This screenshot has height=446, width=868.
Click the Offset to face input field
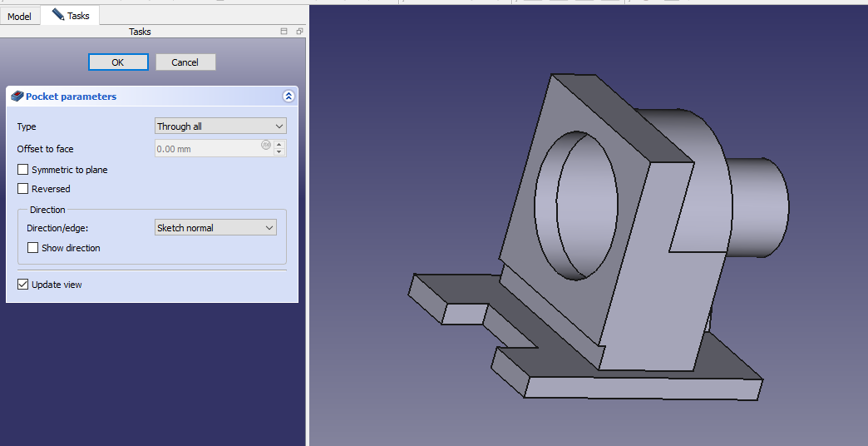(x=208, y=149)
